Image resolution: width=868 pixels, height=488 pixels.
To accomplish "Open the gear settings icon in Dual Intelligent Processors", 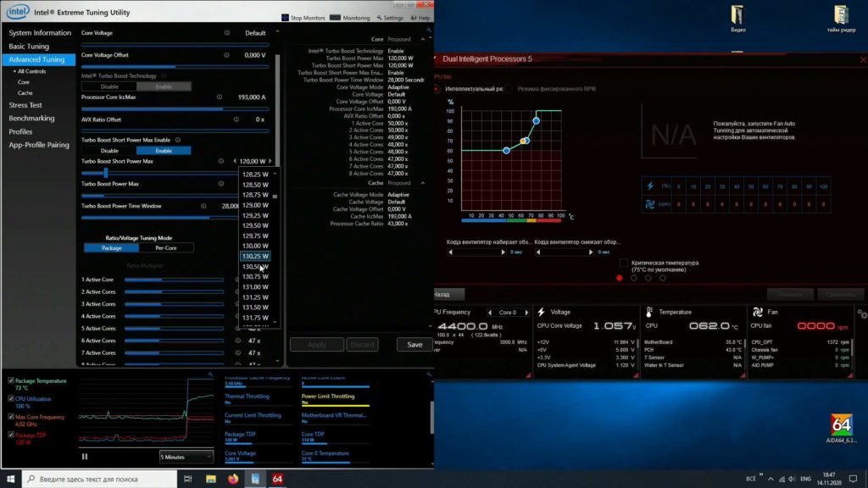I will (862, 313).
